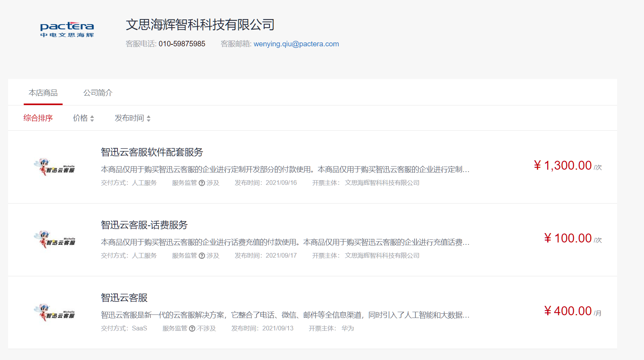644x360 pixels.
Task: Click the company name 文思海辉智科科技有限公司 heading
Action: 200,25
